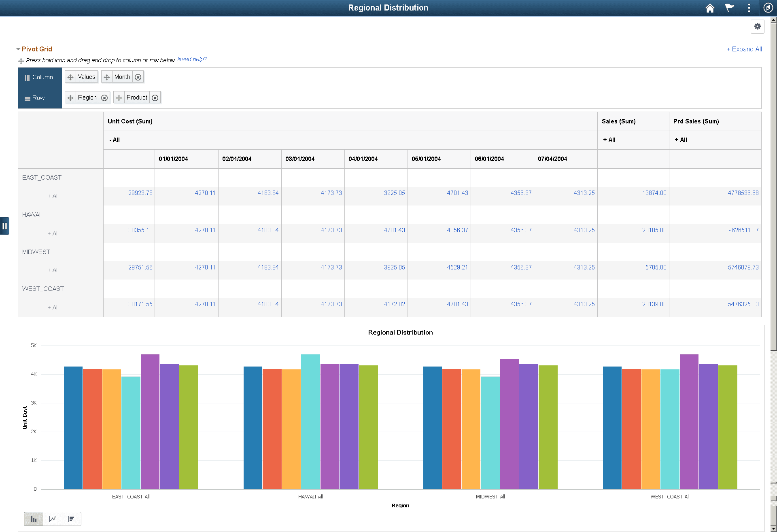Image resolution: width=777 pixels, height=532 pixels.
Task: Toggle the left side panel tab
Action: [x=4, y=226]
